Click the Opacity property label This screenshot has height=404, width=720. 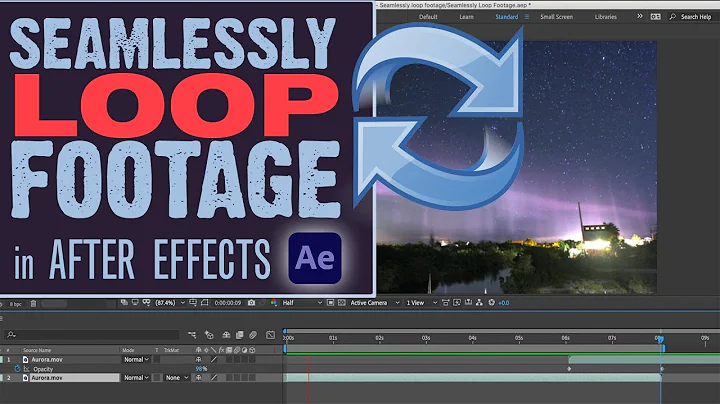43,369
